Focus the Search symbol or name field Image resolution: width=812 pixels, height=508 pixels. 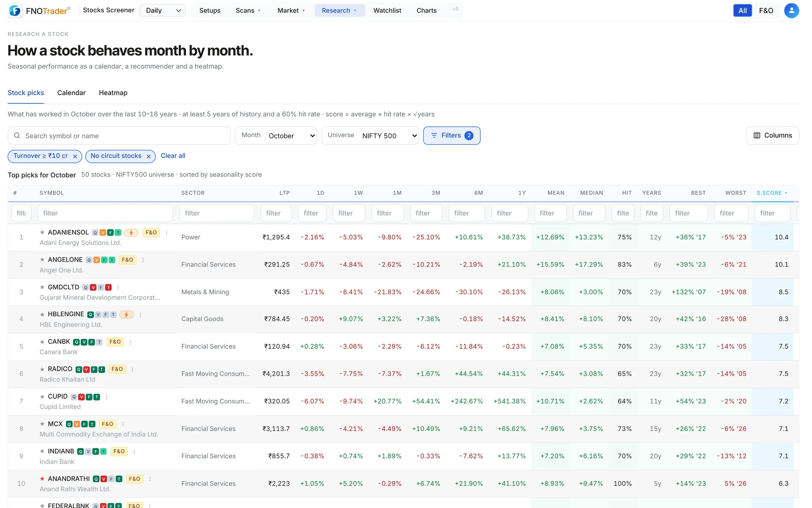tap(119, 135)
